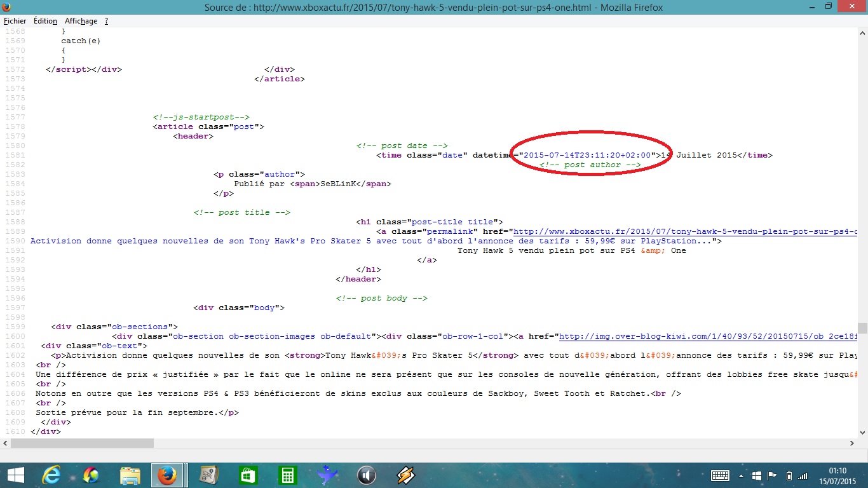Click the "<!--js-startpost-->" comment
Image resolution: width=868 pixels, height=488 pixels.
pos(201,117)
